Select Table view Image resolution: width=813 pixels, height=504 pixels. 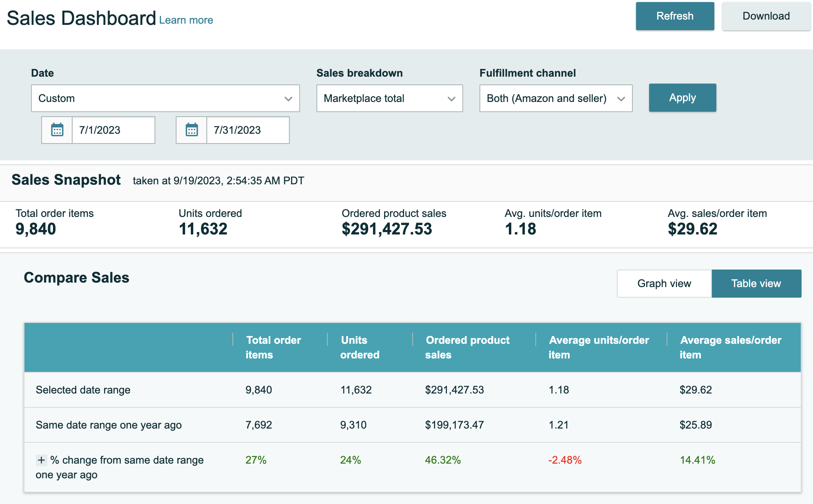click(756, 283)
